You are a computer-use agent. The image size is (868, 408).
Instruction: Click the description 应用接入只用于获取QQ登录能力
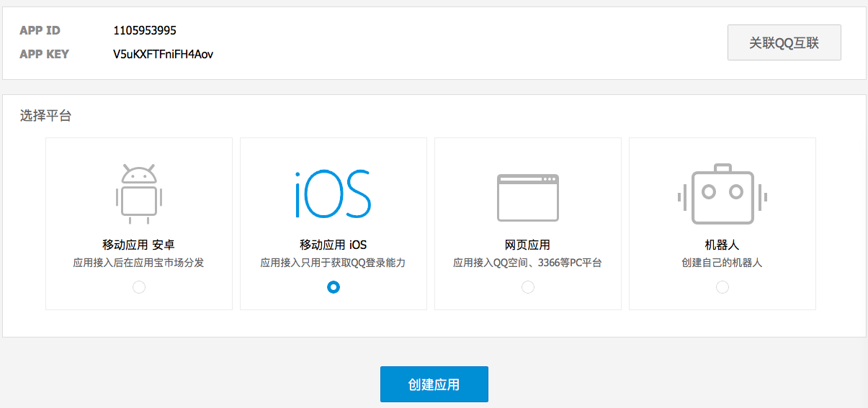point(334,263)
